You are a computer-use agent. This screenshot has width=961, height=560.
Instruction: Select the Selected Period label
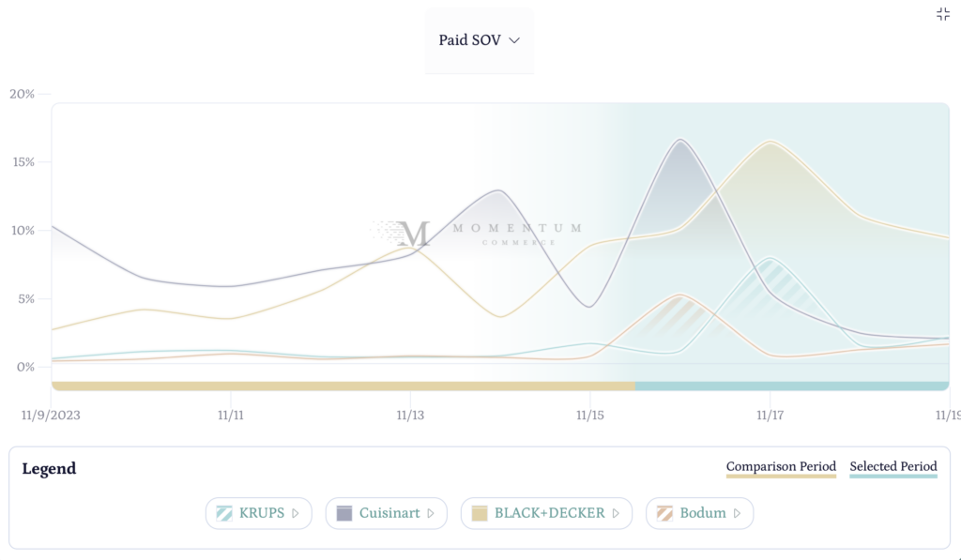click(893, 466)
